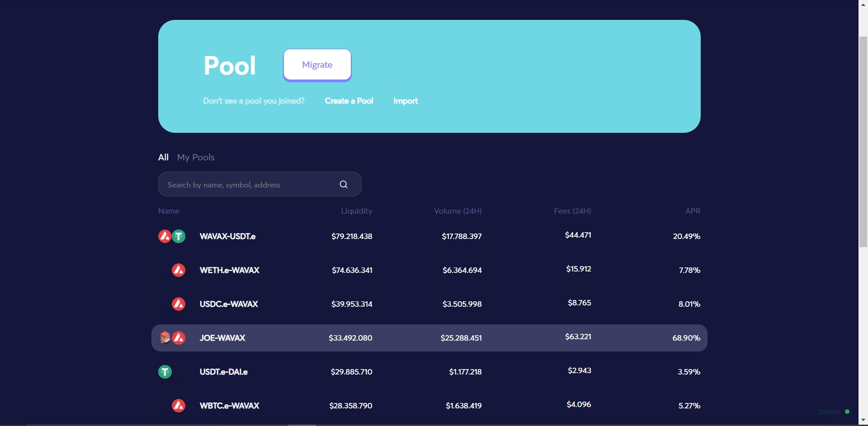This screenshot has height=426, width=868.
Task: Click volume value $17.788.397
Action: click(x=462, y=236)
